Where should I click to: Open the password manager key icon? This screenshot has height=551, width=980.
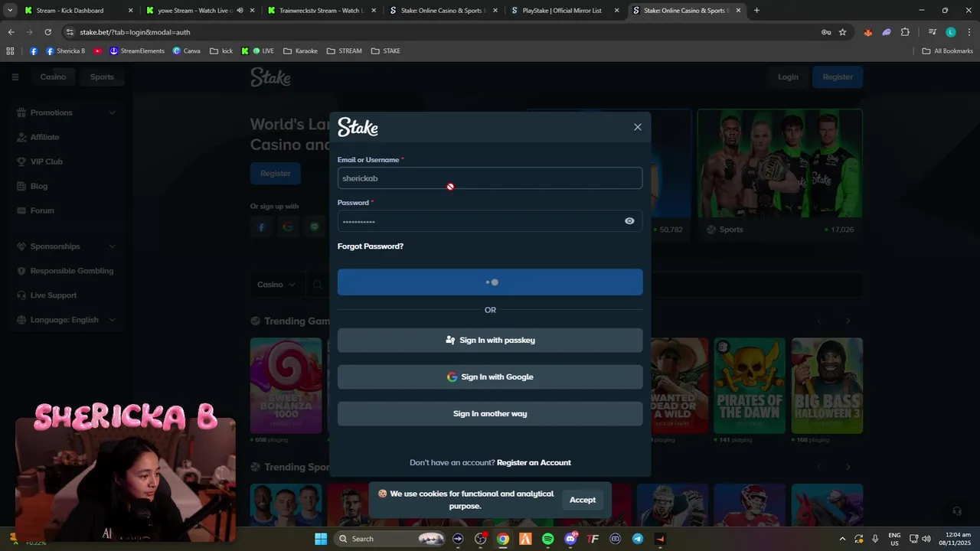pos(826,32)
